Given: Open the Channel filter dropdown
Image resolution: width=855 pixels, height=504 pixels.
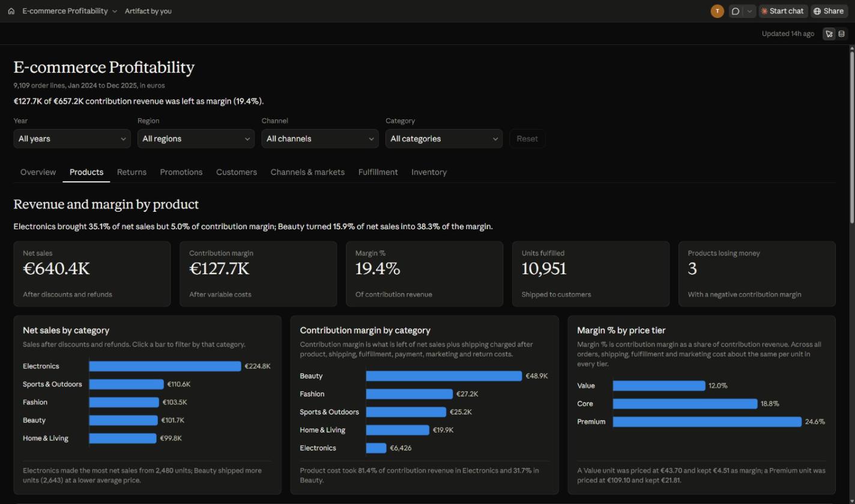Looking at the screenshot, I should tap(320, 139).
